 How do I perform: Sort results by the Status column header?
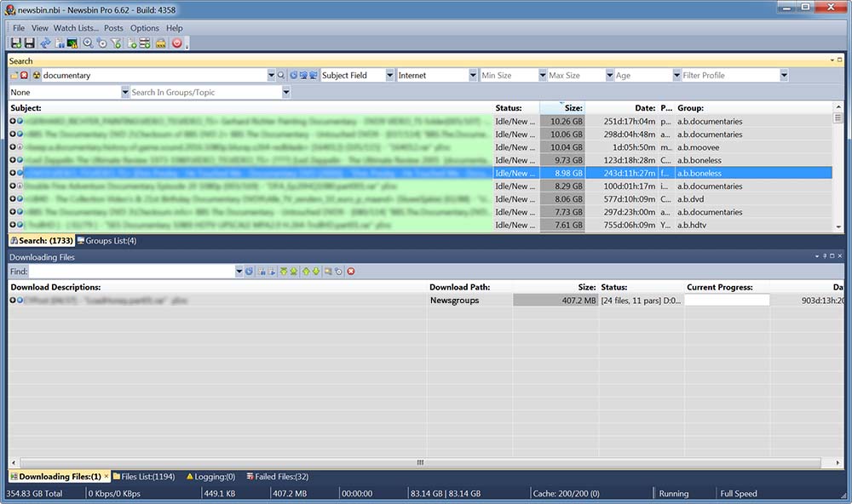tap(516, 107)
